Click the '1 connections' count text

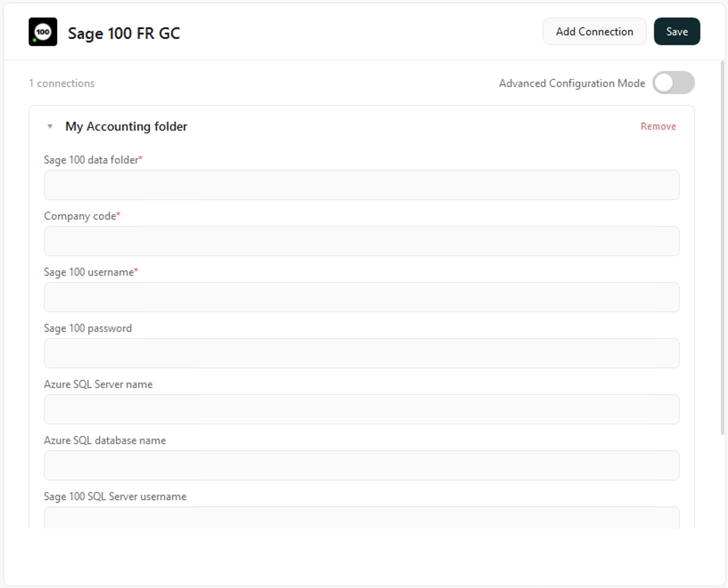[62, 83]
